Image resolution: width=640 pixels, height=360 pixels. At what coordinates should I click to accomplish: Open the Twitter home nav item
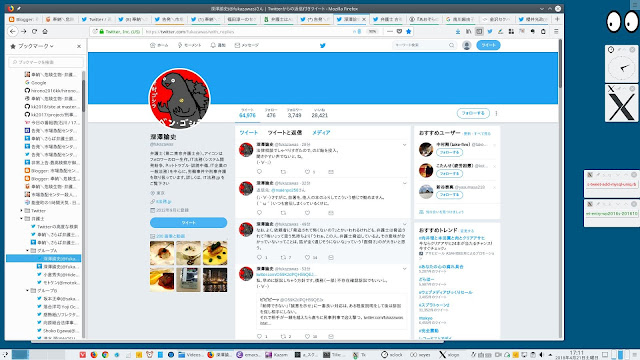[x=159, y=45]
